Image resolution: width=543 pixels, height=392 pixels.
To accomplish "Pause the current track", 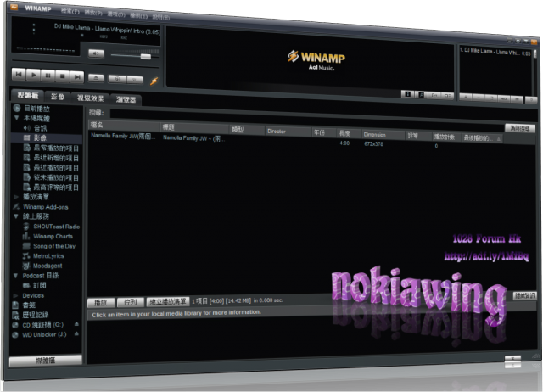I will tap(48, 76).
